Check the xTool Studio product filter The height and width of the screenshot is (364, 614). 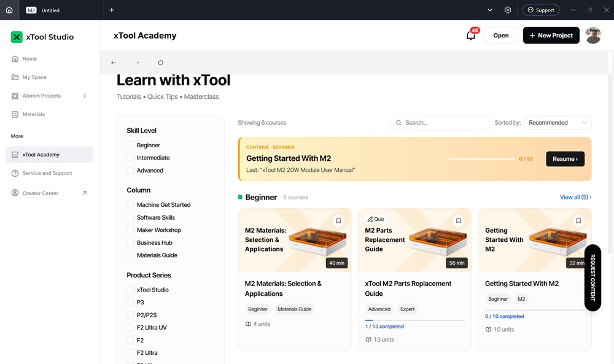click(130, 290)
